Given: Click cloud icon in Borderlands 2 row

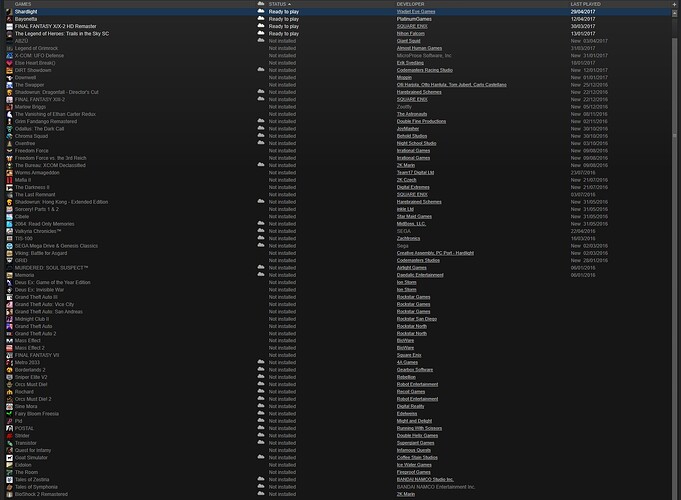Looking at the screenshot, I should [x=260, y=369].
